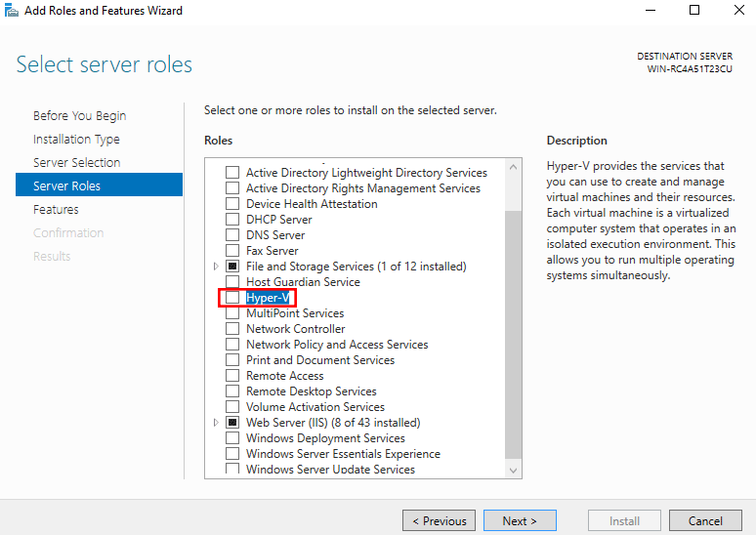756x535 pixels.
Task: Expand the File and Storage Services node
Action: click(x=216, y=267)
